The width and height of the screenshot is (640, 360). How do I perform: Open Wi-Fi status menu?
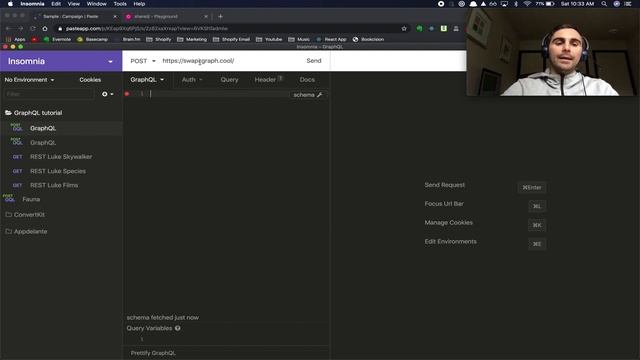[527, 4]
